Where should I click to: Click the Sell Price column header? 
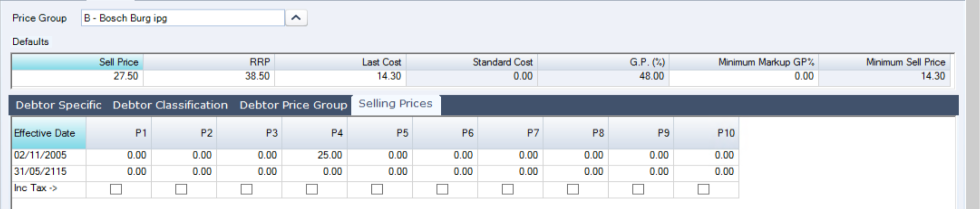tap(78, 62)
